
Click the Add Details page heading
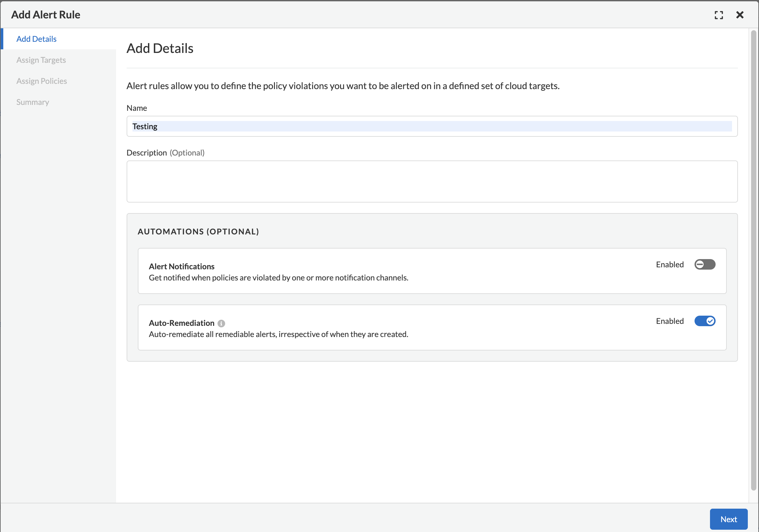[160, 48]
